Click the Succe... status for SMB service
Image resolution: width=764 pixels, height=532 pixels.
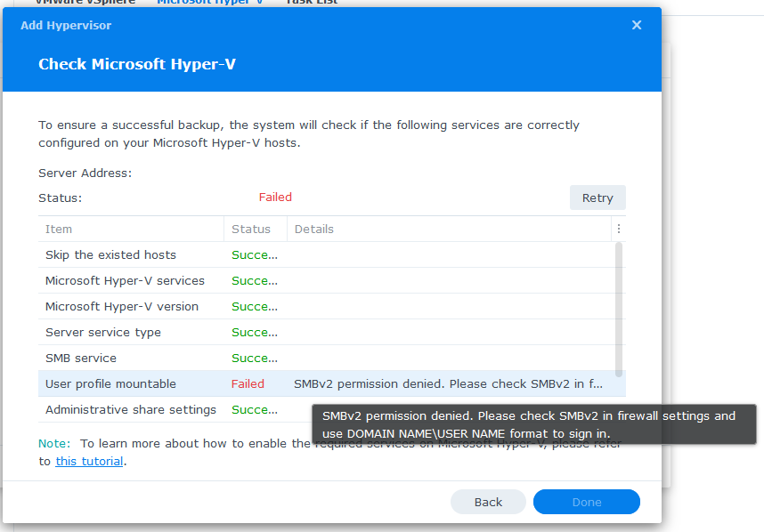click(x=255, y=359)
